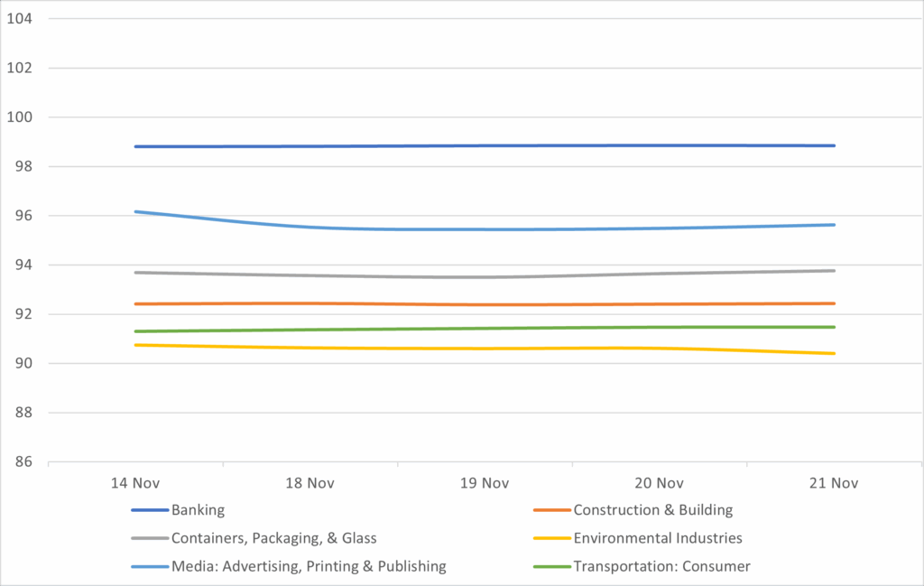Click the Banking legend label
This screenshot has height=586, width=924.
click(x=198, y=510)
